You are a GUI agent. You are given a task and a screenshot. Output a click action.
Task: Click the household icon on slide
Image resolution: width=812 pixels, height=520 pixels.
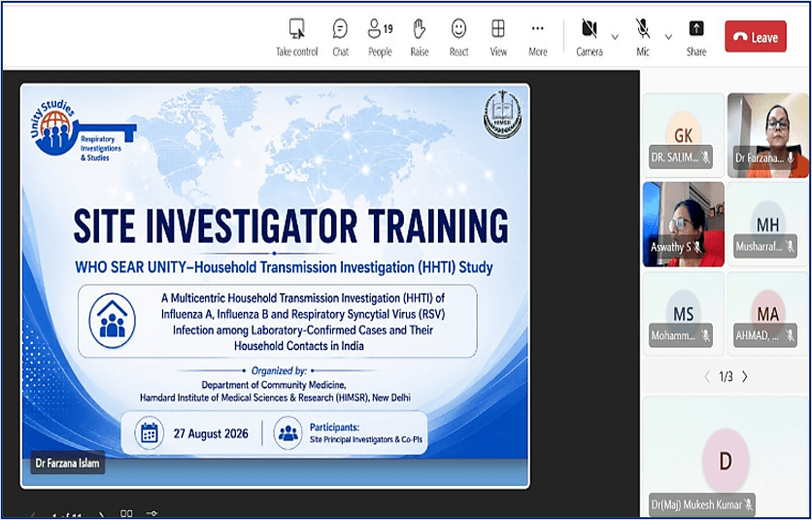[x=113, y=321]
